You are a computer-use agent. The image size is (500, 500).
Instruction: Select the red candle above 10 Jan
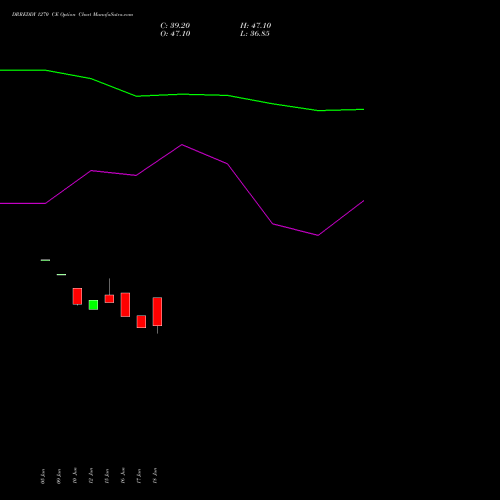pyautogui.click(x=77, y=296)
